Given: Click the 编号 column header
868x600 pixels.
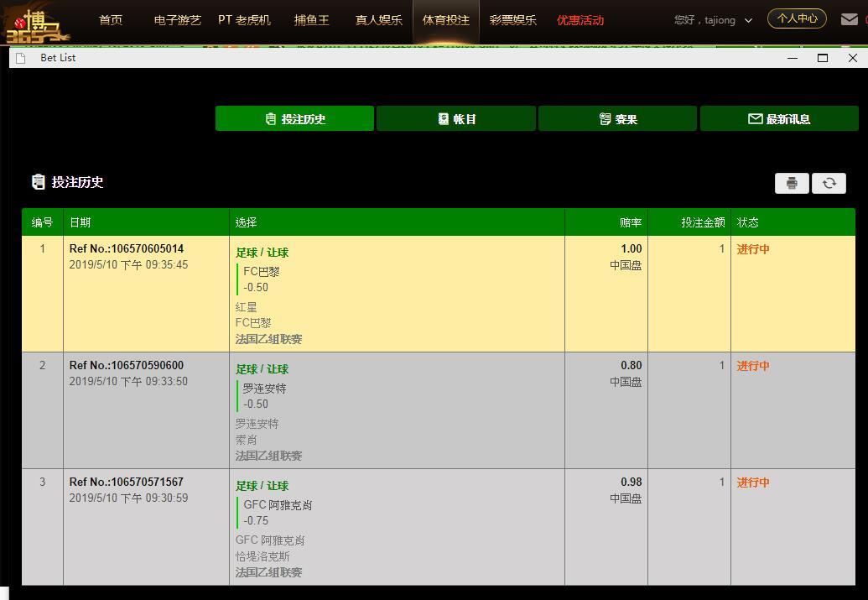Looking at the screenshot, I should pyautogui.click(x=42, y=222).
